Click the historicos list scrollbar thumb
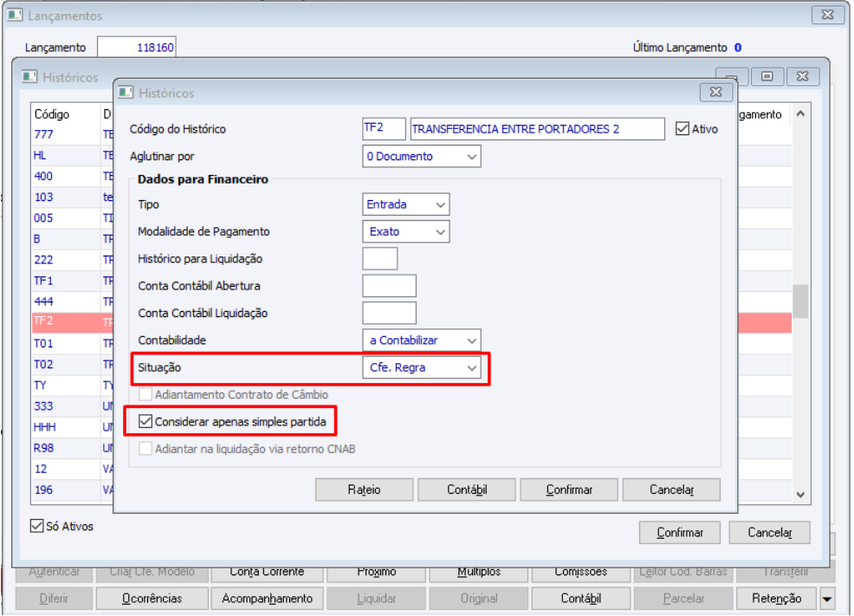This screenshot has width=854, height=616. 800,301
